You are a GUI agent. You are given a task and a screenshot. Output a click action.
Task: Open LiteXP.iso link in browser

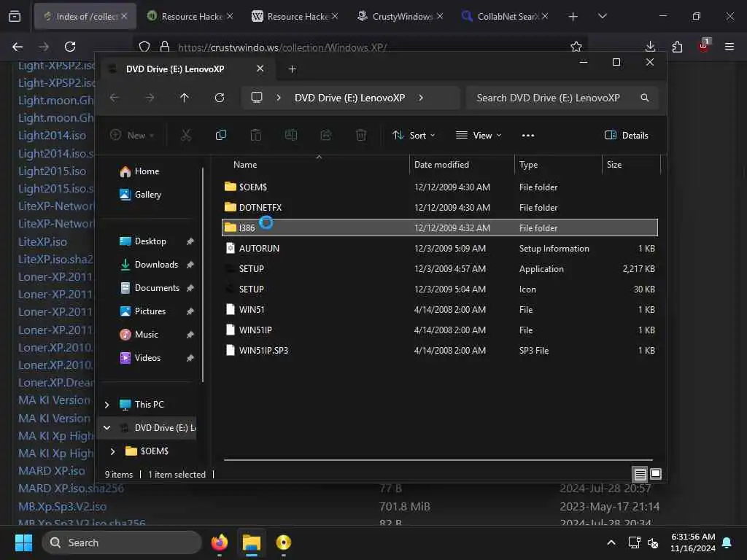coord(43,241)
